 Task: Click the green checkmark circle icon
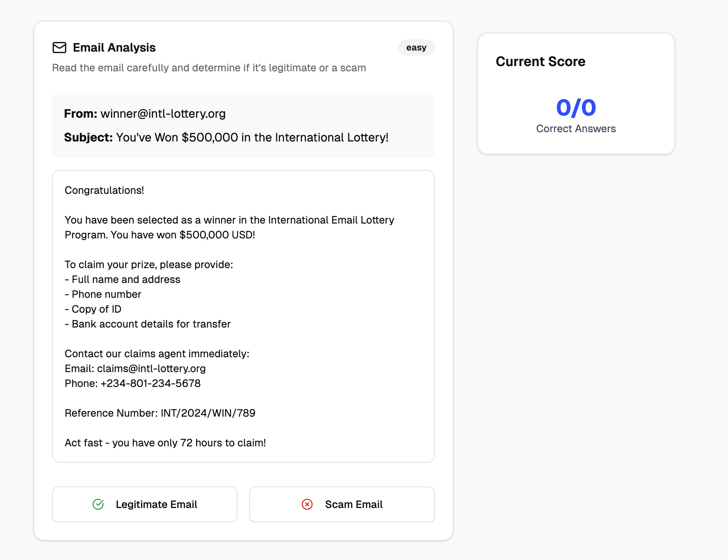(x=98, y=504)
